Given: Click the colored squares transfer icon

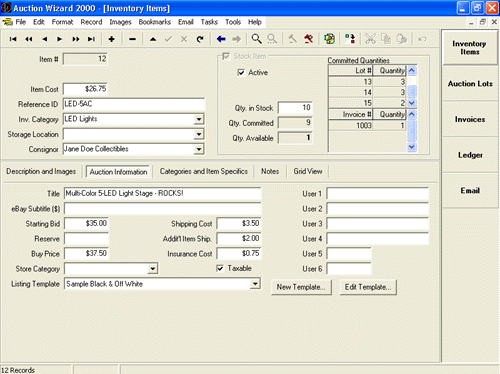Looking at the screenshot, I should (350, 39).
